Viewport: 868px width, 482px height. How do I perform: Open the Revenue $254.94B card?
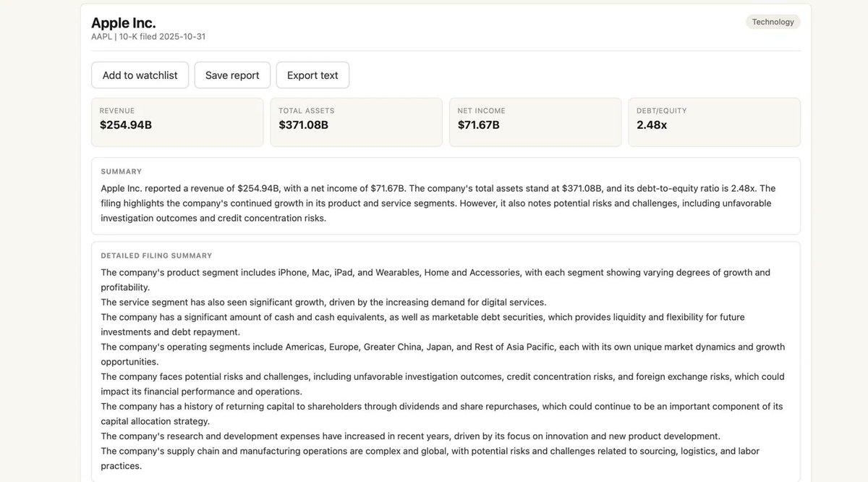tap(177, 122)
